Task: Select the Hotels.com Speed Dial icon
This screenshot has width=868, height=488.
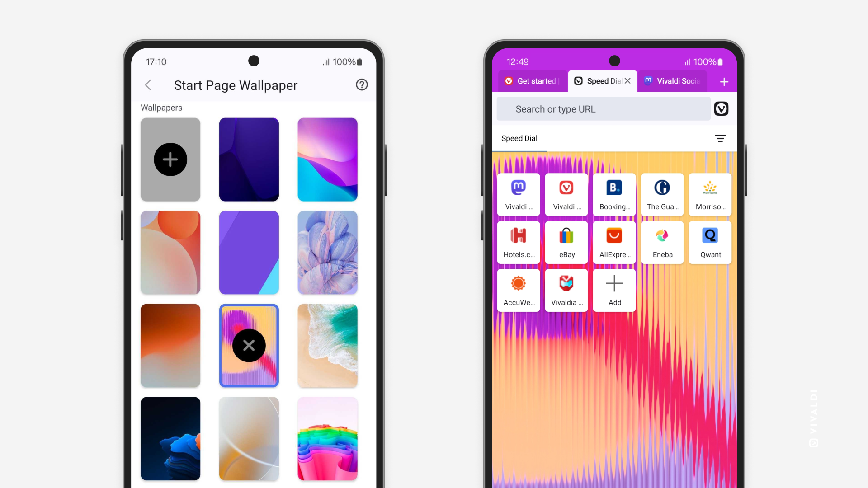Action: [x=519, y=242]
